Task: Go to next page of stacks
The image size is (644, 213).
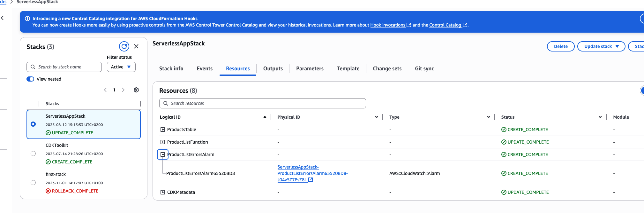Action: click(x=123, y=90)
